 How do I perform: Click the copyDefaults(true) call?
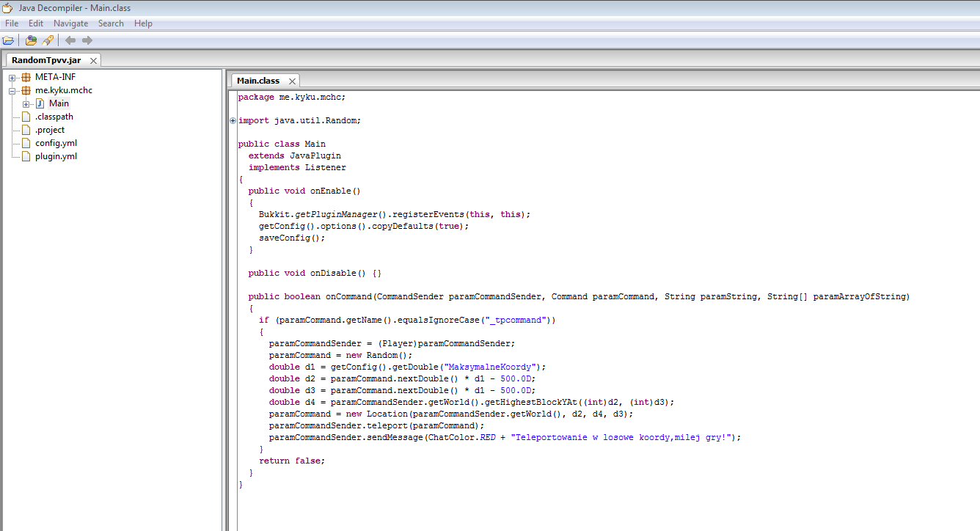(419, 226)
